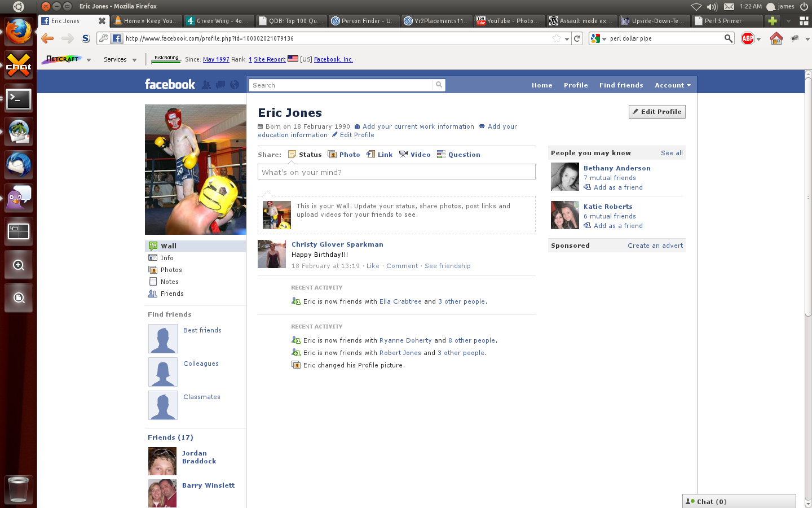Image resolution: width=812 pixels, height=508 pixels.
Task: Bookmark this page with the star icon
Action: [557, 38]
